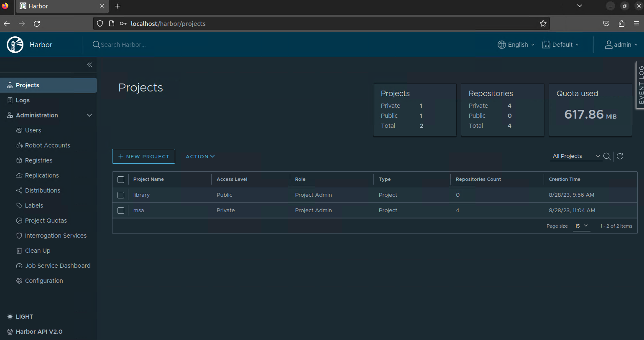Open Interrogation Services in the sidebar

click(56, 236)
